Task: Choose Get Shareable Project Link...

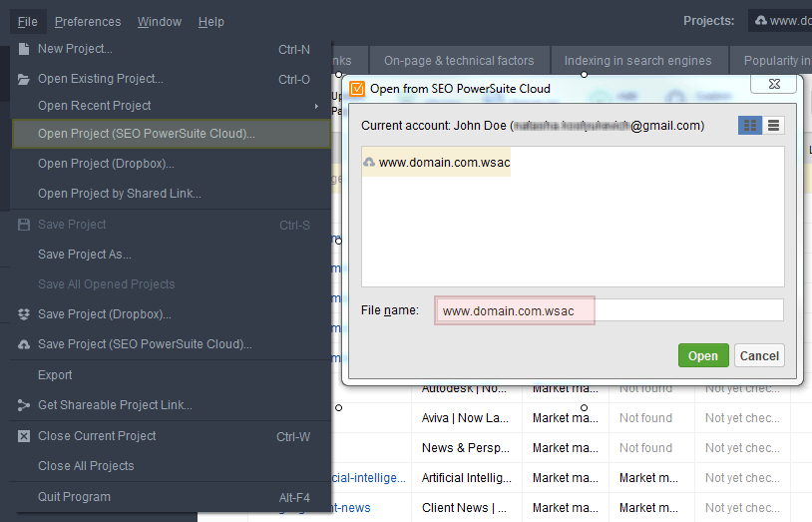Action: click(x=171, y=405)
